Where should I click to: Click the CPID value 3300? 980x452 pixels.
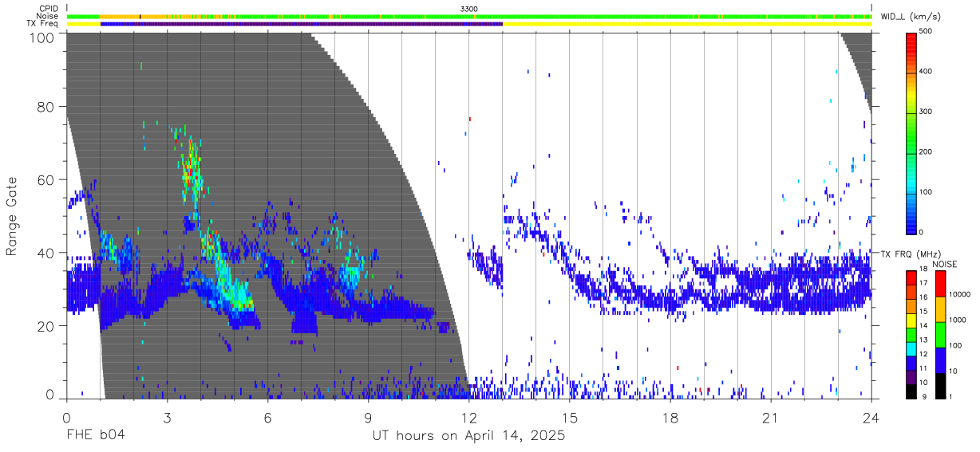click(469, 8)
